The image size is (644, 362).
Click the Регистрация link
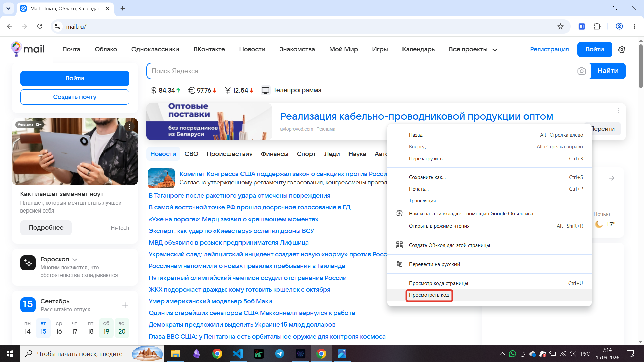click(x=549, y=49)
